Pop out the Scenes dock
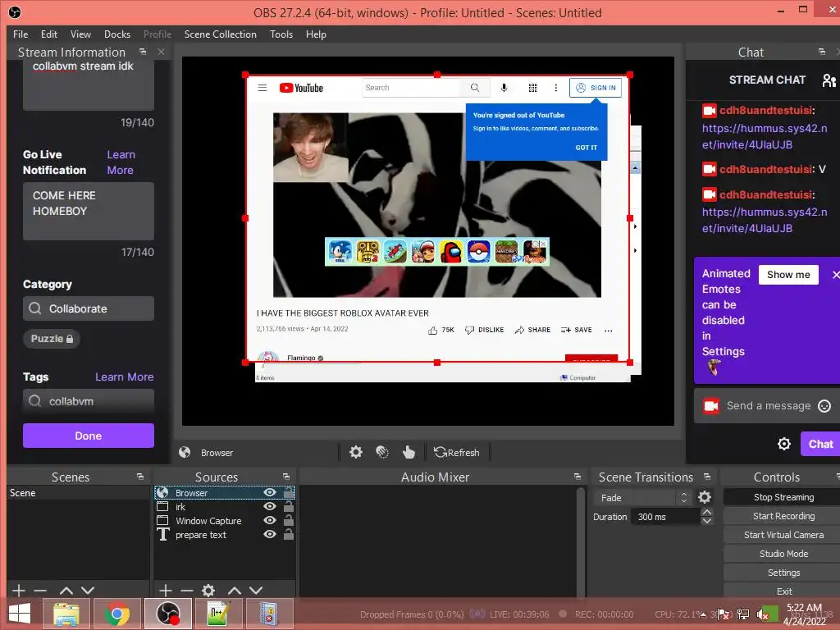The image size is (840, 630). (139, 477)
